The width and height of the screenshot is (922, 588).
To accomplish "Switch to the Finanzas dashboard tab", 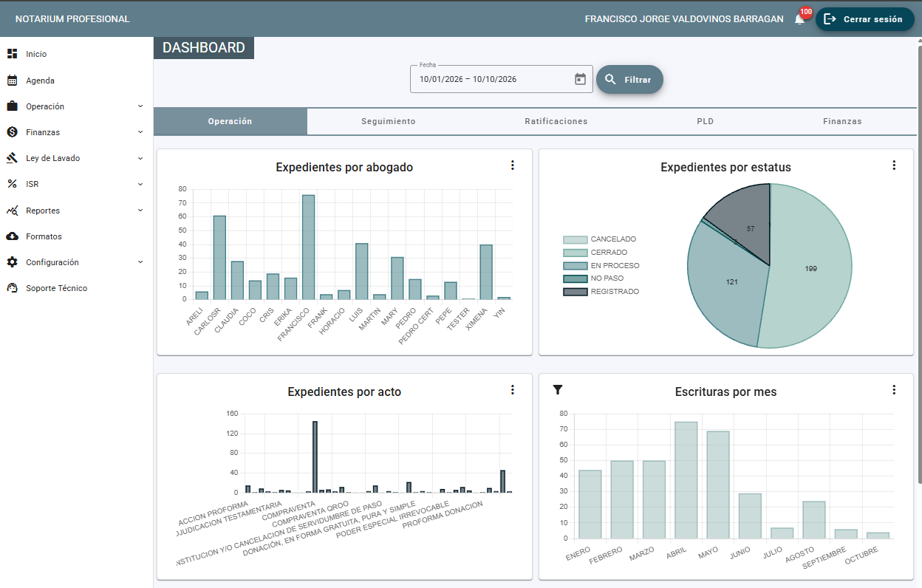I will [x=842, y=121].
